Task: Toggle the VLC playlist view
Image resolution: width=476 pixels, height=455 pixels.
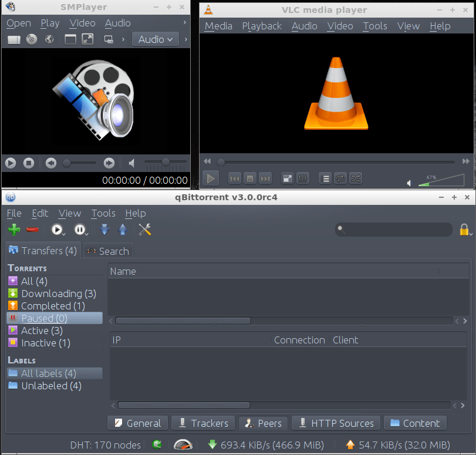Action: tap(325, 178)
